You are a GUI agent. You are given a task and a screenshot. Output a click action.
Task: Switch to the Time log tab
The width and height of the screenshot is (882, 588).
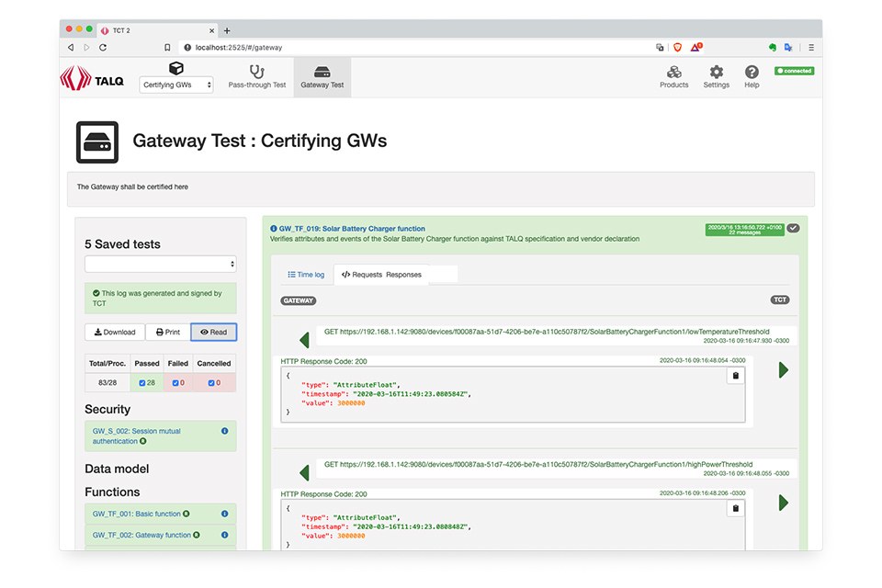pos(306,275)
